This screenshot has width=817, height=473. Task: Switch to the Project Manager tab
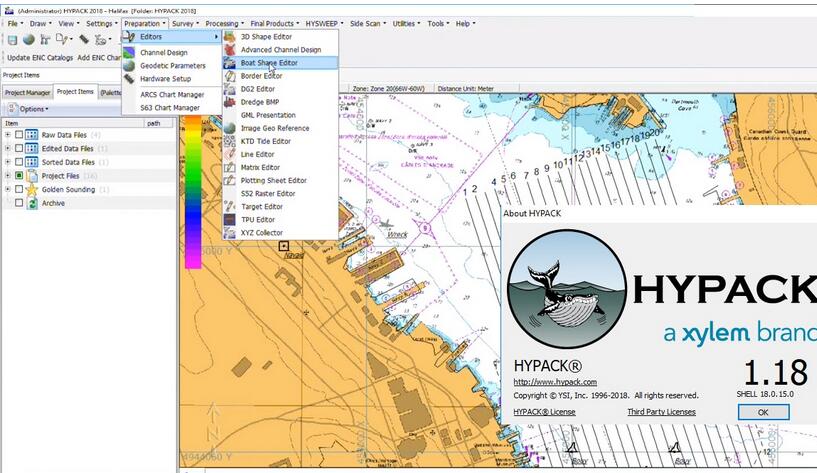28,93
